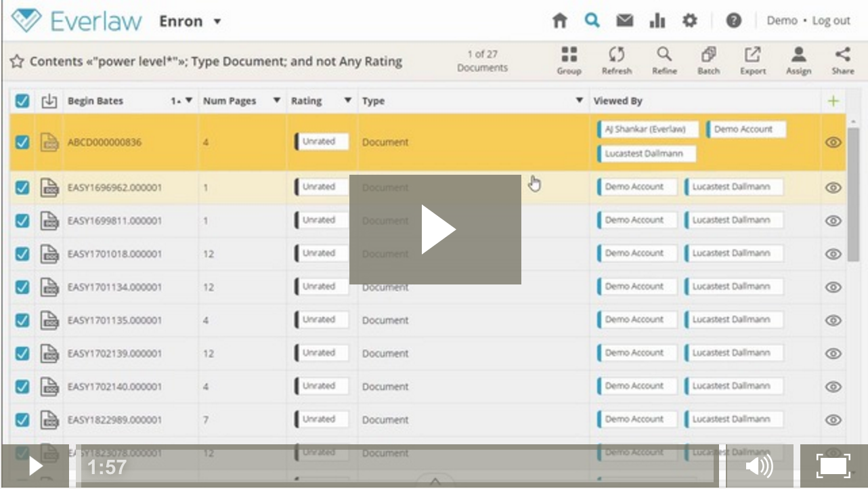The image size is (868, 489).
Task: Click the EASY1702139.000001 Bates number
Action: click(x=114, y=354)
